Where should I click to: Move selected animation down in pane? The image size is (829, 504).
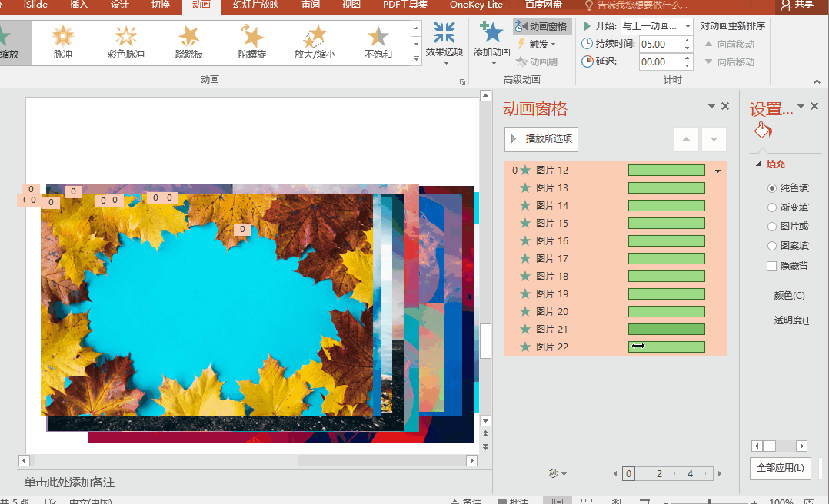pos(714,140)
